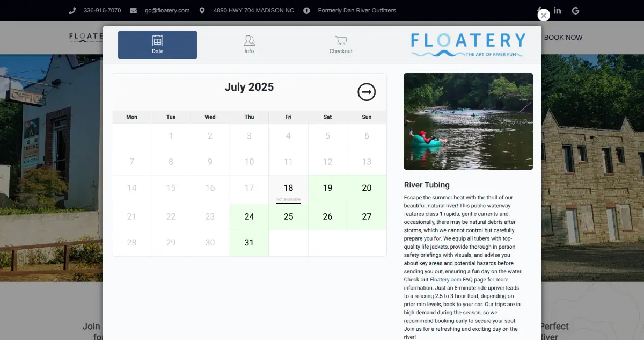Open the Checkout tab

click(x=341, y=45)
